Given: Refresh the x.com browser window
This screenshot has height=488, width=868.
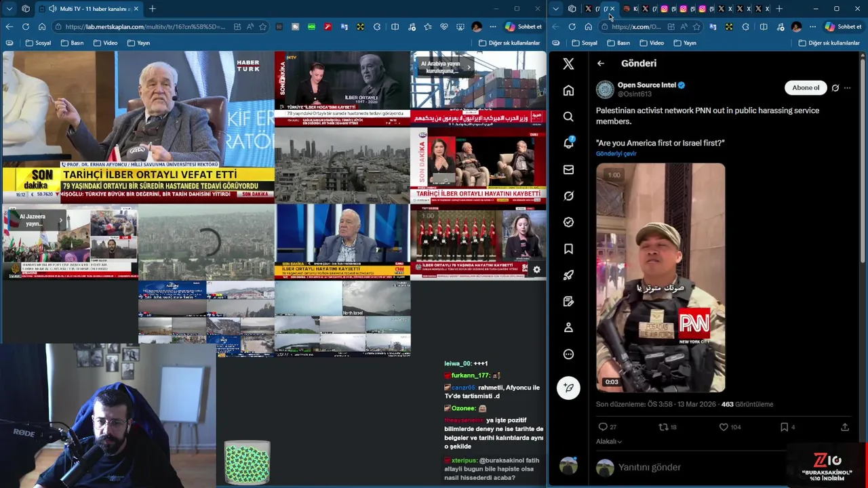Looking at the screenshot, I should pos(572,26).
